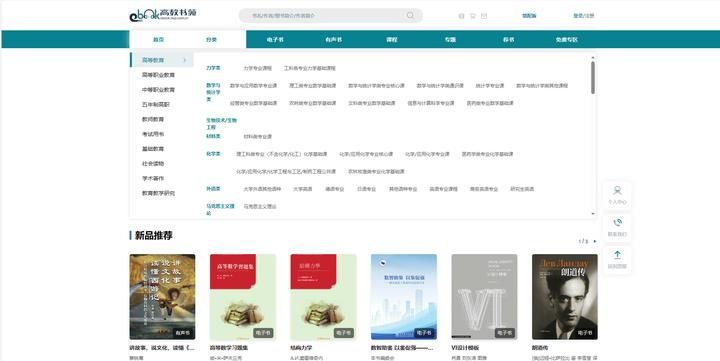Click the 朗道传 title text
The width and height of the screenshot is (720, 361).
coord(540,348)
